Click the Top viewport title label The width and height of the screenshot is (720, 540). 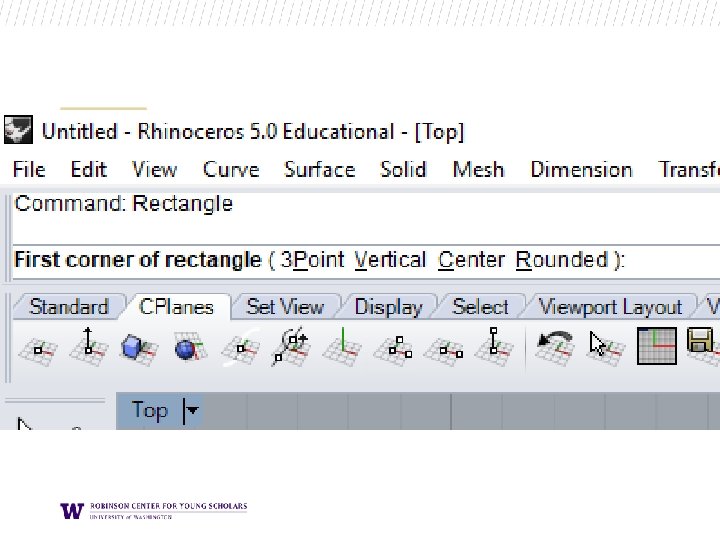149,410
